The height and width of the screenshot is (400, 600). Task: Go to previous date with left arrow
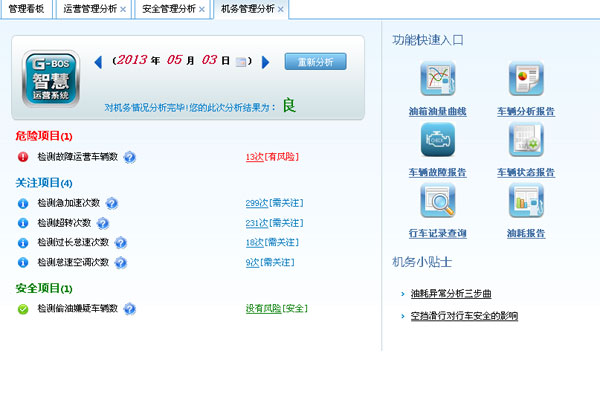(98, 62)
